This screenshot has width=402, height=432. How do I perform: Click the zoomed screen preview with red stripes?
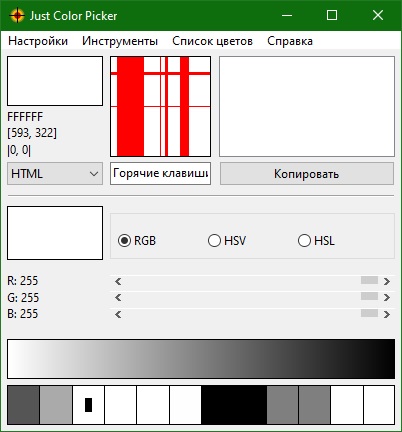coord(160,106)
